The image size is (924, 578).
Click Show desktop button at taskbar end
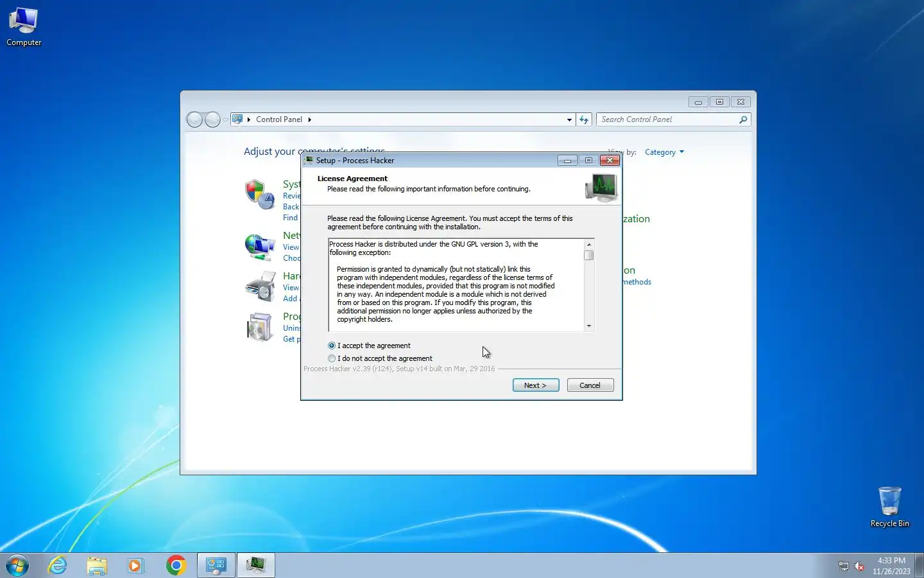pos(919,565)
